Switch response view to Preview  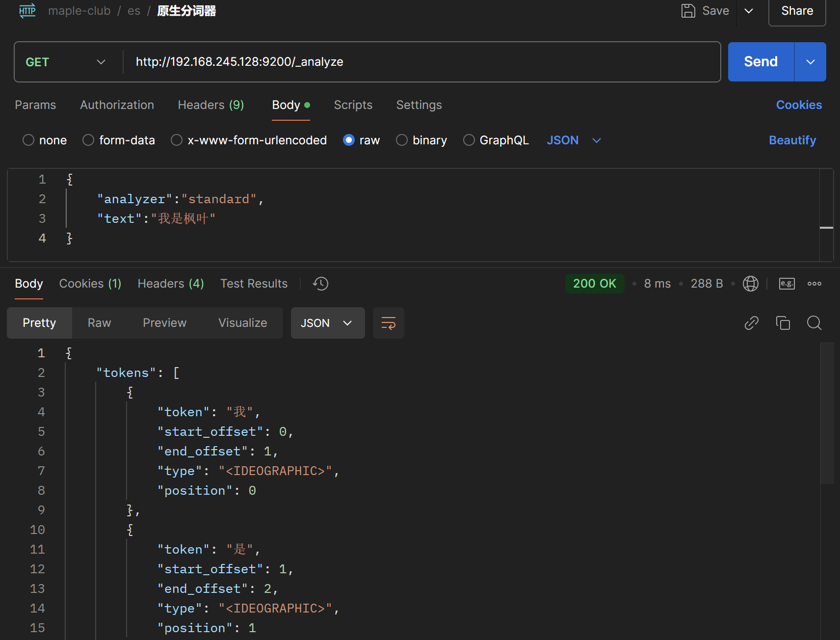(x=165, y=323)
